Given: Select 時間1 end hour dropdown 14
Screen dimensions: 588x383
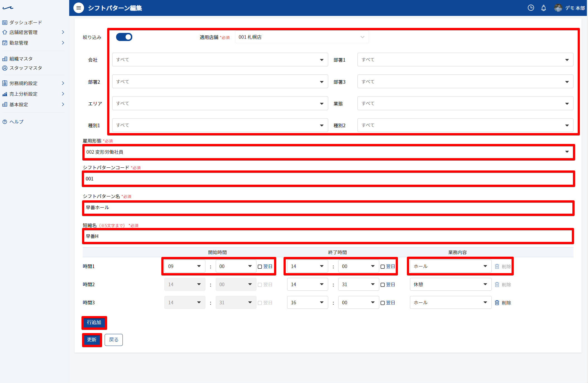Looking at the screenshot, I should (308, 266).
